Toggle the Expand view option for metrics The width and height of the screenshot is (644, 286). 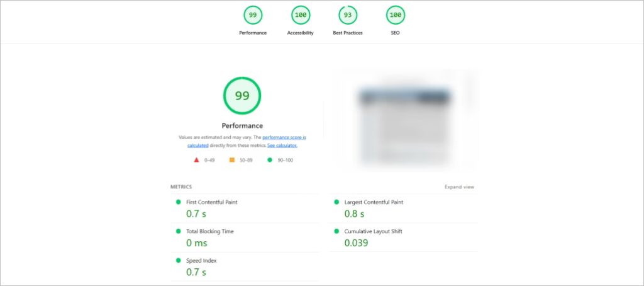[459, 187]
